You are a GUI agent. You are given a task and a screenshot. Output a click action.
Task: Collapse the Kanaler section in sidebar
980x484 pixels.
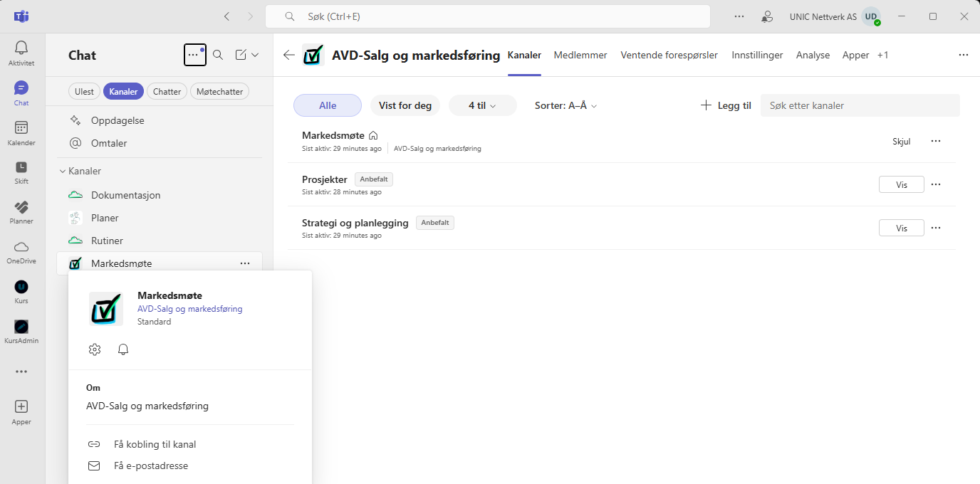coord(62,172)
